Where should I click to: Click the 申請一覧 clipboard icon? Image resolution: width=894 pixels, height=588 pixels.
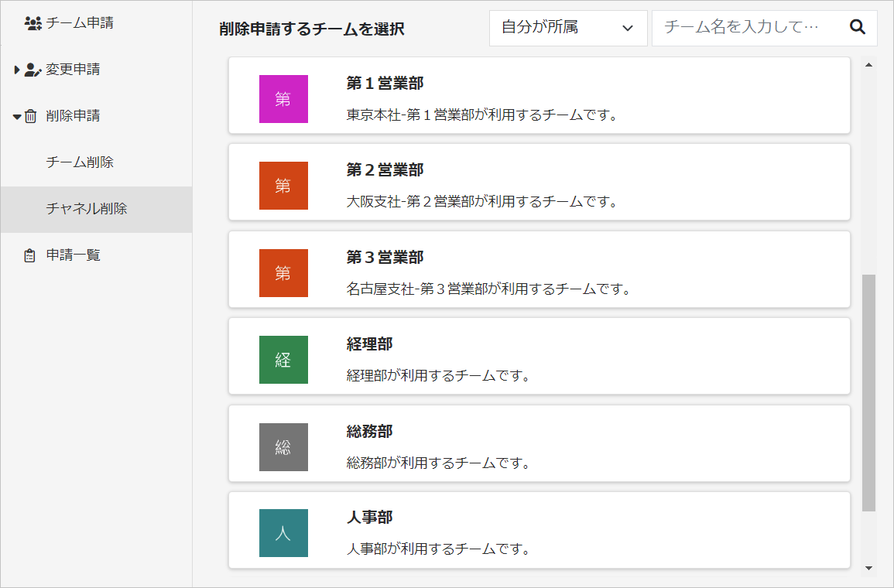[29, 255]
